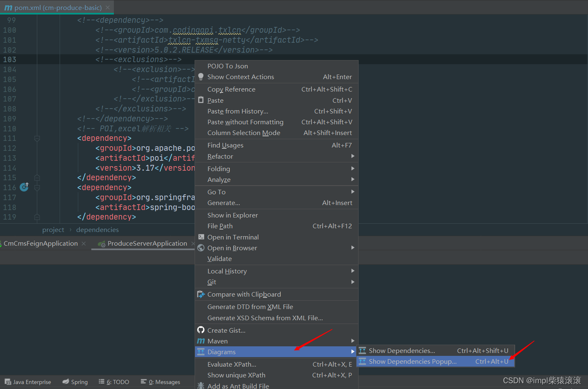This screenshot has height=389, width=588.
Task: Collapse the dependency fold marker on line 111
Action: 37,138
